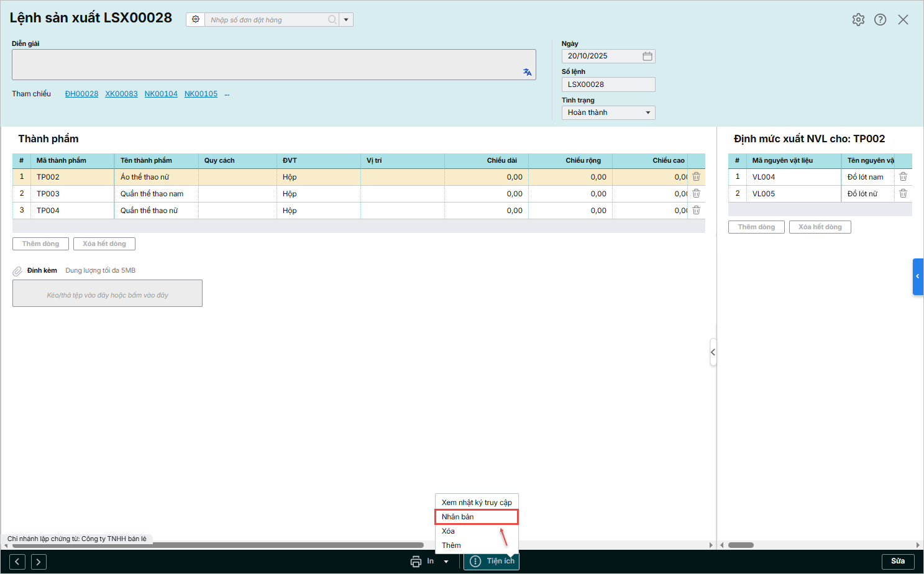Go to next record arrow
Image resolution: width=924 pixels, height=574 pixels.
(39, 562)
